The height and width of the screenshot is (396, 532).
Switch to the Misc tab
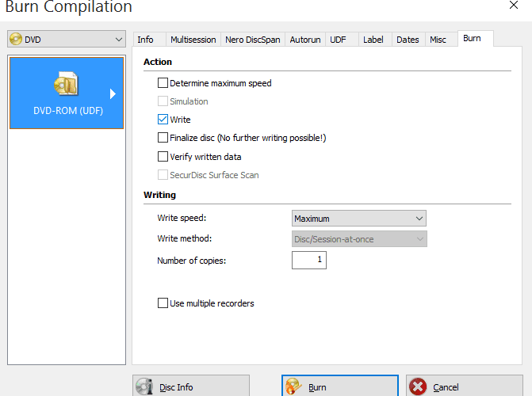[441, 40]
